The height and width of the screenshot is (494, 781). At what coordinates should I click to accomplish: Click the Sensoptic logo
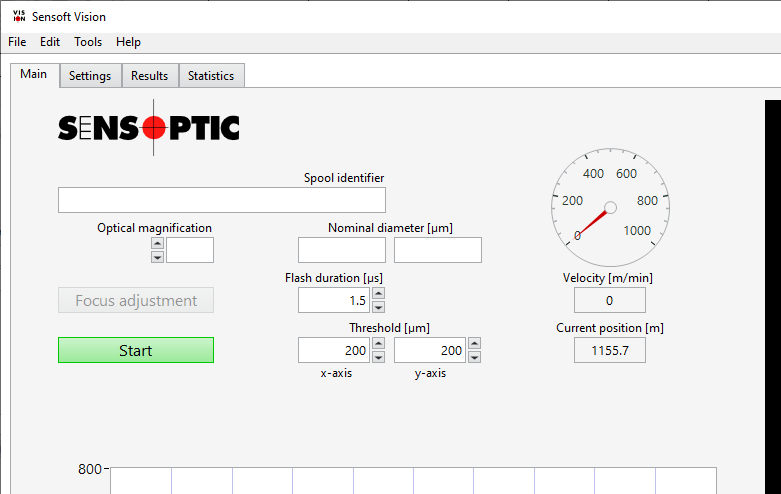[148, 127]
